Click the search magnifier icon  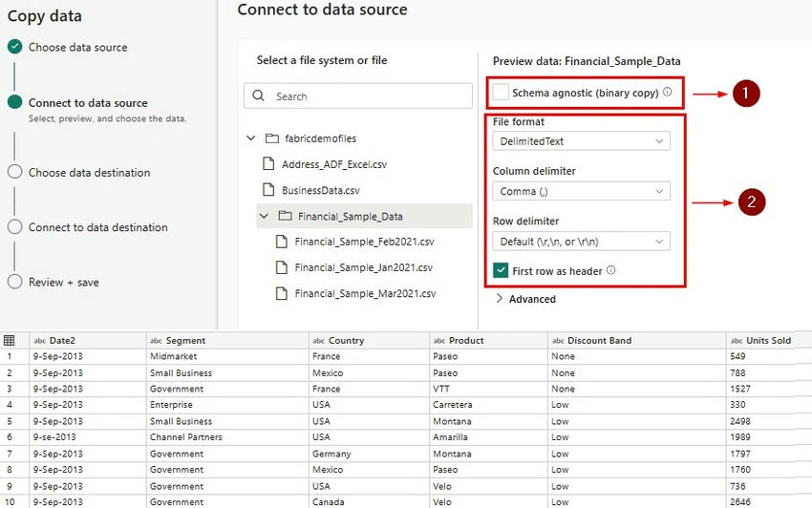pos(259,95)
